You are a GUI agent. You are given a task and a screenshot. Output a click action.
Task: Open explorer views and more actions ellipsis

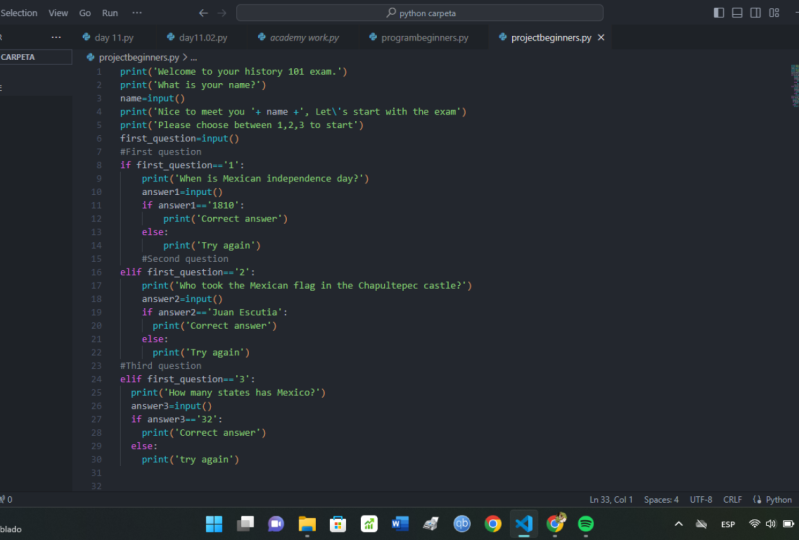[56, 37]
